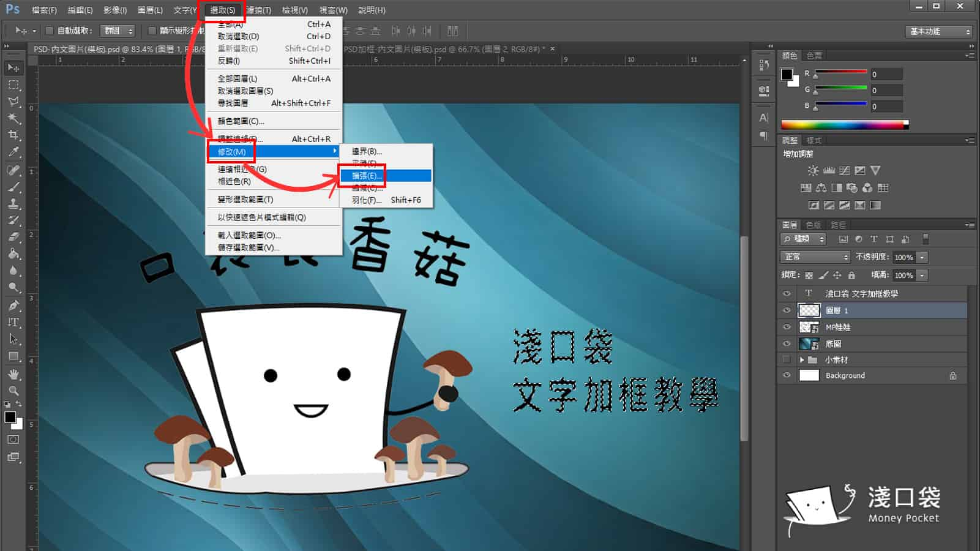Select the Hand tool
The width and height of the screenshot is (980, 551).
[13, 373]
